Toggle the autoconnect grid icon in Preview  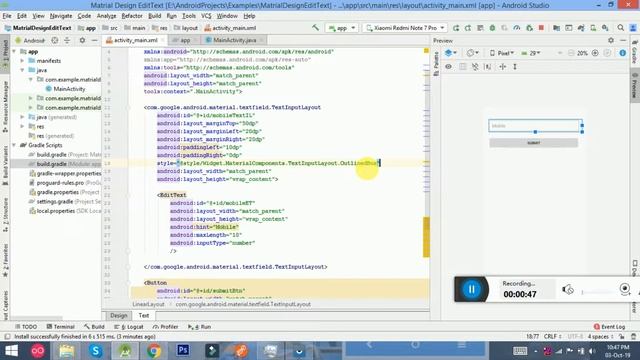pyautogui.click(x=462, y=67)
